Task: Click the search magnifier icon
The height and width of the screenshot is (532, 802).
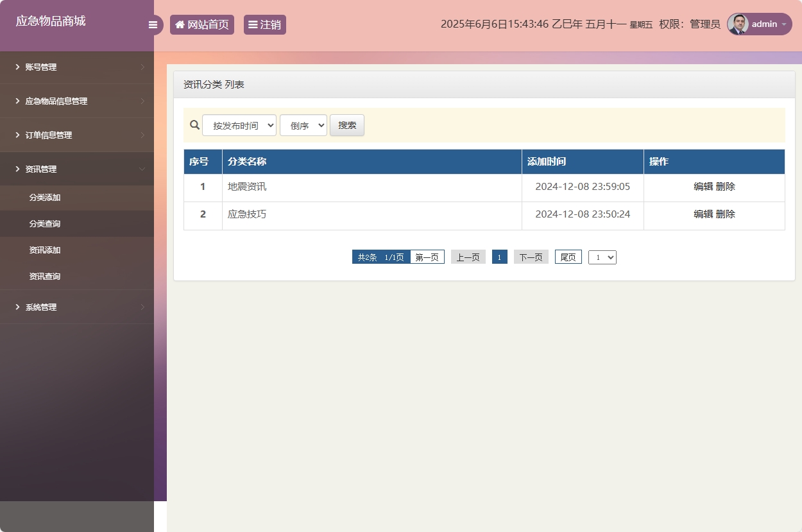Action: tap(194, 124)
